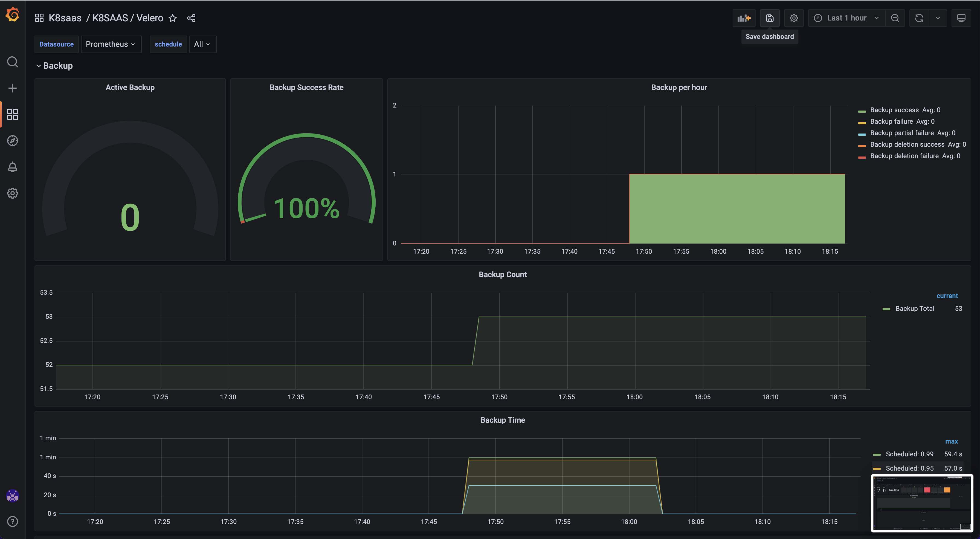Toggle the Backup success legend series
This screenshot has width=980, height=539.
click(894, 110)
